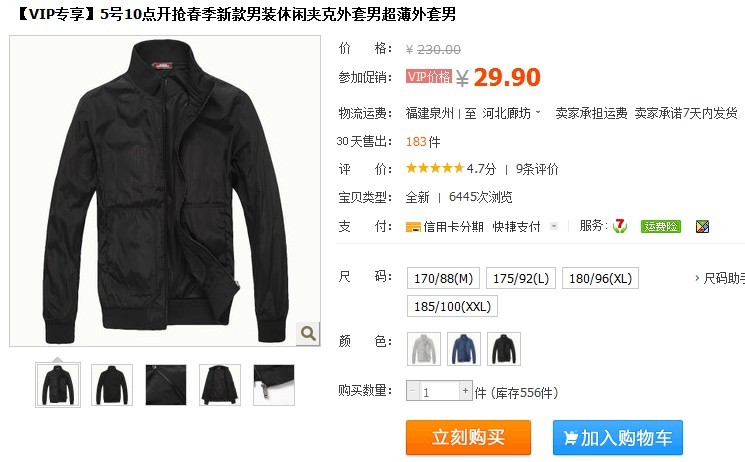
Task: Open the 尺码助手 size helper
Action: coord(720,278)
